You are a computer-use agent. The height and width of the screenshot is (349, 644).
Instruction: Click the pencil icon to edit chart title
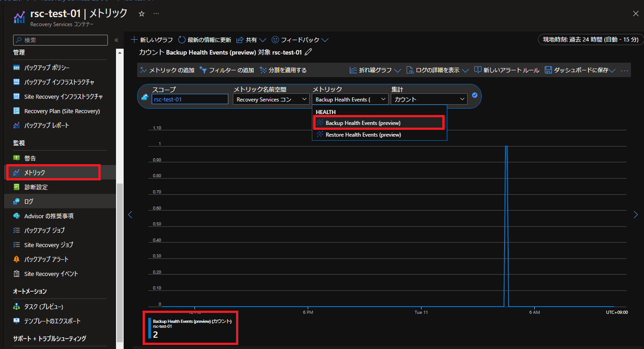308,52
